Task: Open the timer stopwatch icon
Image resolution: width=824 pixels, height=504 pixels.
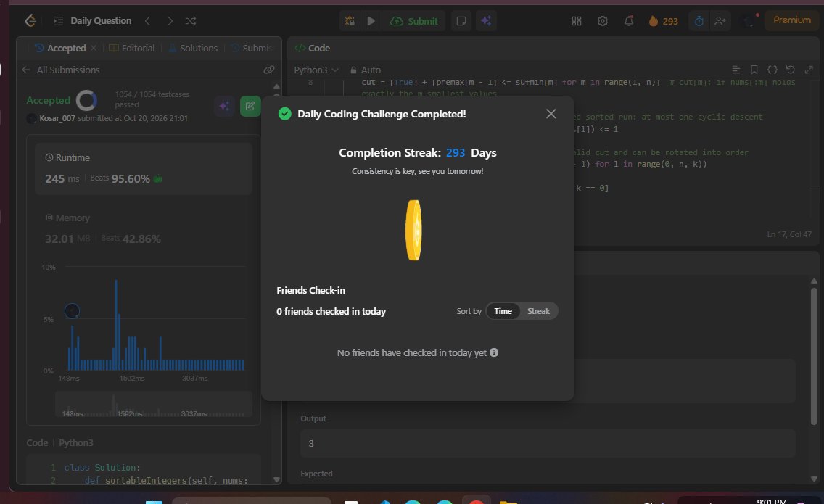Action: coord(699,21)
